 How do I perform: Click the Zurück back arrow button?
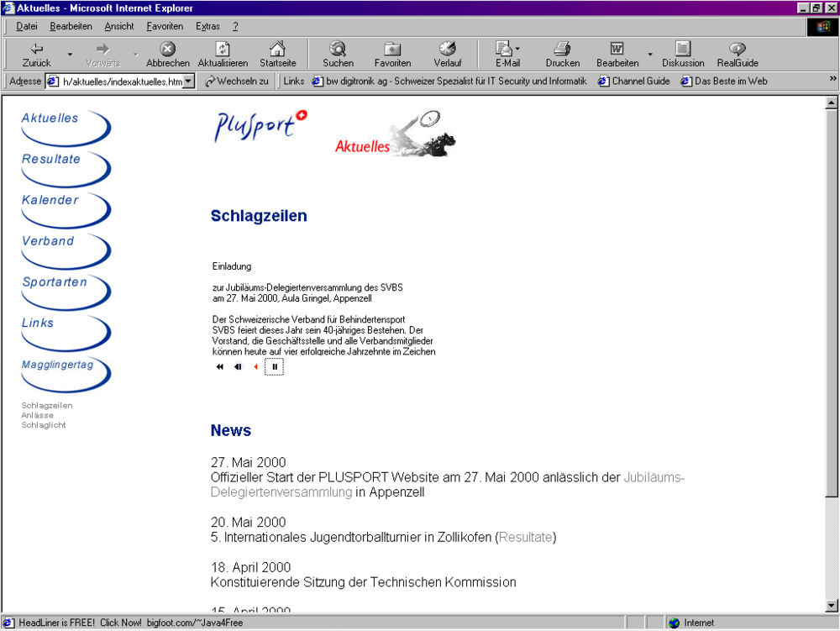[x=36, y=55]
